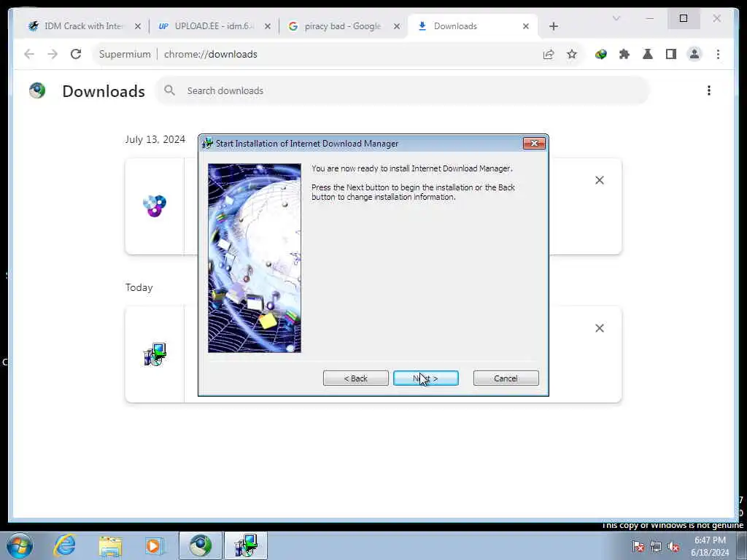
Task: Open network status tray icon
Action: (x=656, y=546)
